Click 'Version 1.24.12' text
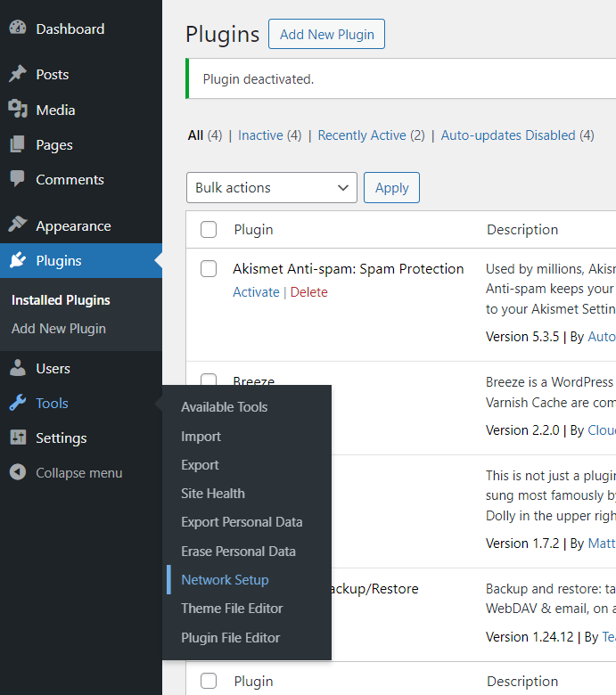This screenshot has width=616, height=695. coord(530,637)
